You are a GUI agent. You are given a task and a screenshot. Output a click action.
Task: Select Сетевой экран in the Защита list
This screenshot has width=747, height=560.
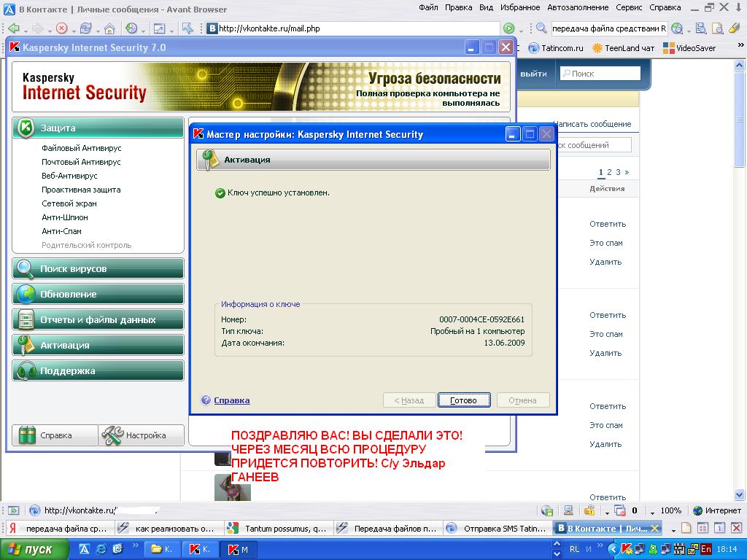click(x=69, y=203)
